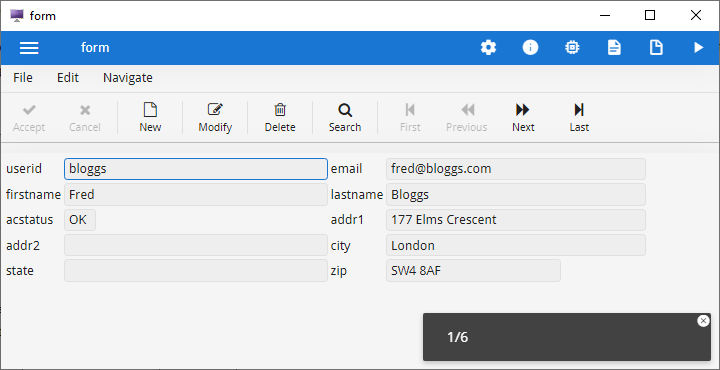
Task: Click the addr1 label
Action: 347,220
